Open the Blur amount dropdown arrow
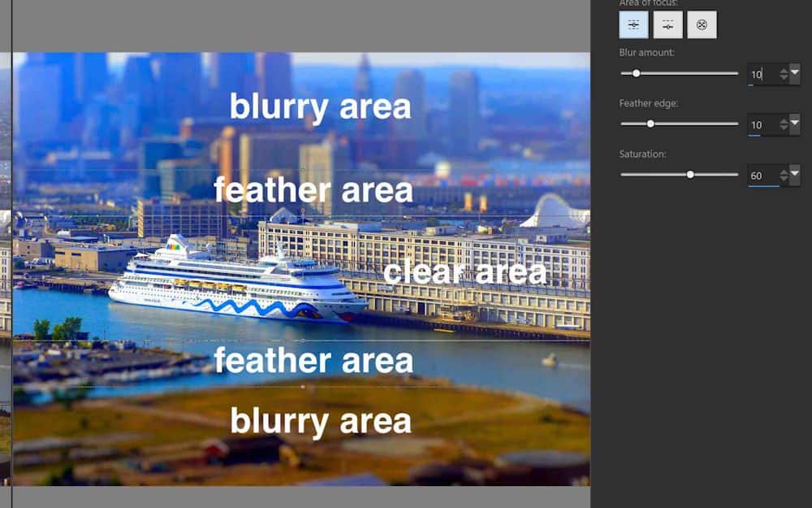Viewport: 812px width, 508px height. (x=795, y=73)
